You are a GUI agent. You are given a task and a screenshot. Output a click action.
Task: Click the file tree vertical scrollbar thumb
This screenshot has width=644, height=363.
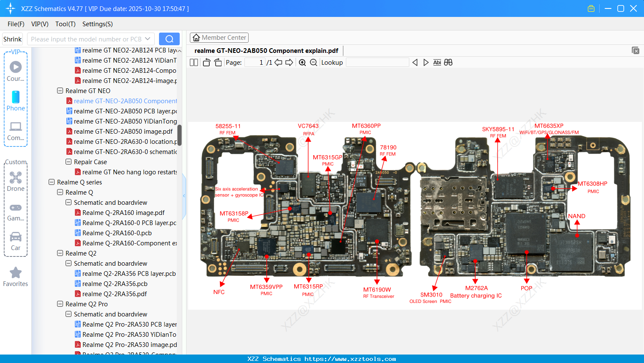pos(179,135)
